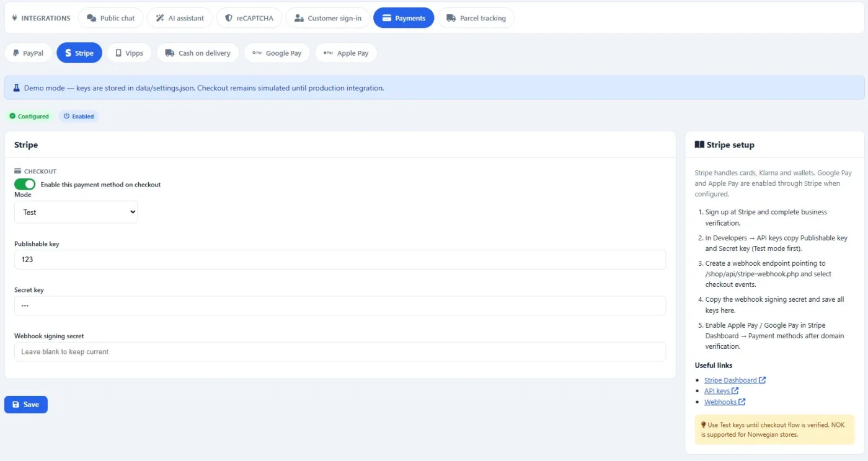Select the Payments tab
This screenshot has height=461, width=868.
(404, 18)
